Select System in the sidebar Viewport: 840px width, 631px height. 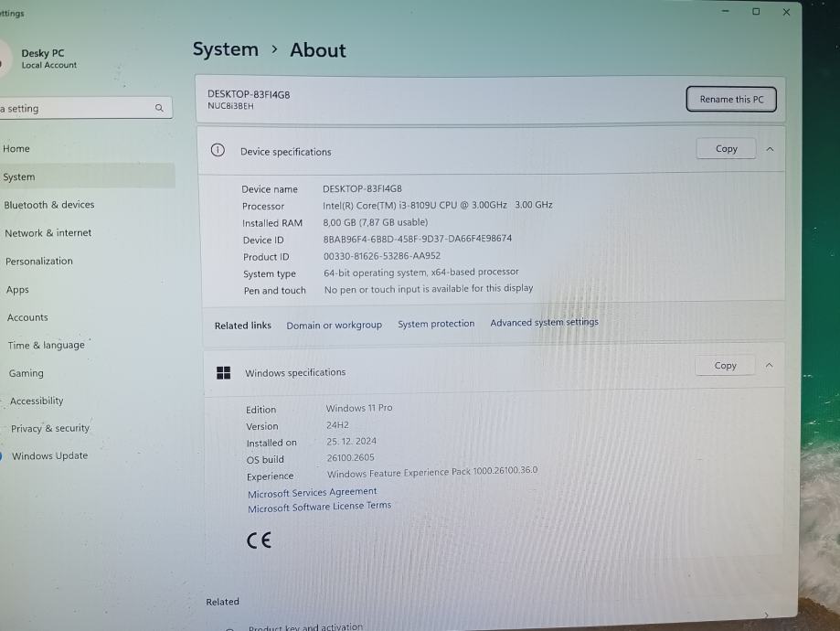point(19,176)
